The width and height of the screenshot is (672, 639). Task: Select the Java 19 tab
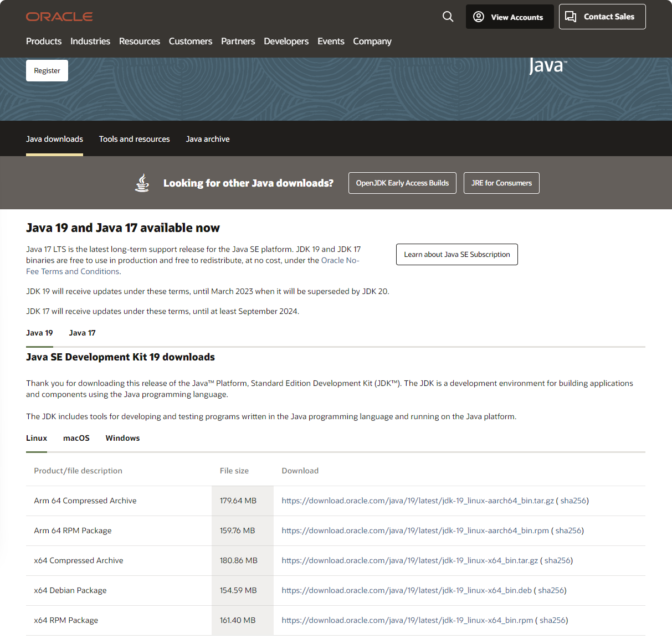click(39, 333)
